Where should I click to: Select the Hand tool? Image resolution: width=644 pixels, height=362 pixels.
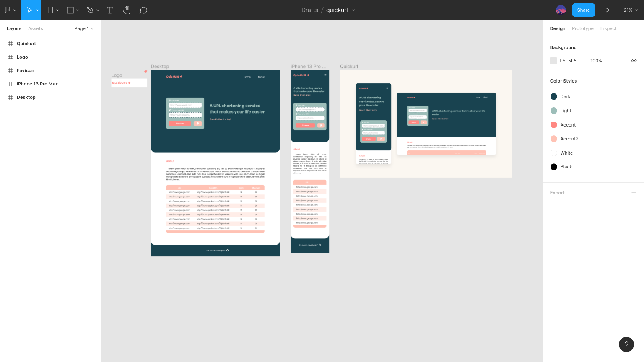pyautogui.click(x=127, y=10)
